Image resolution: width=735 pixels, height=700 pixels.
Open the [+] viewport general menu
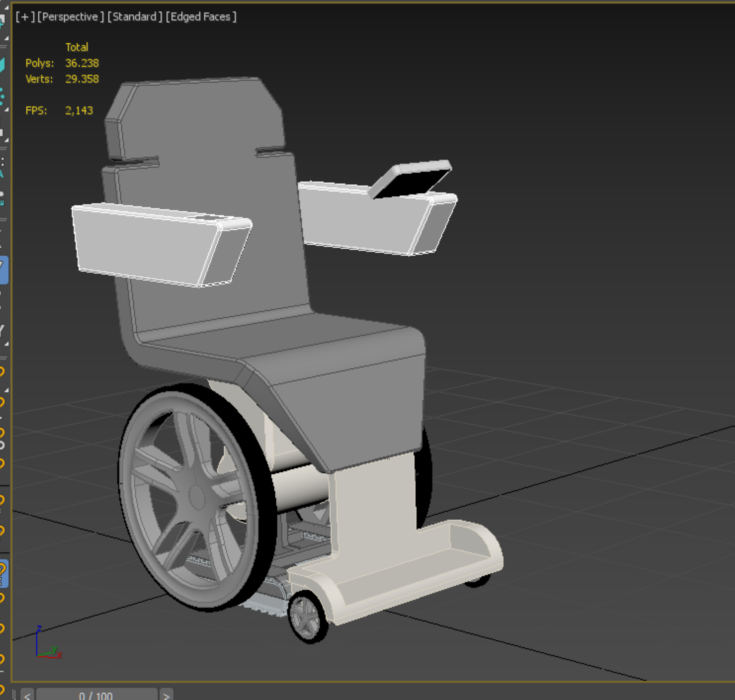click(x=25, y=17)
